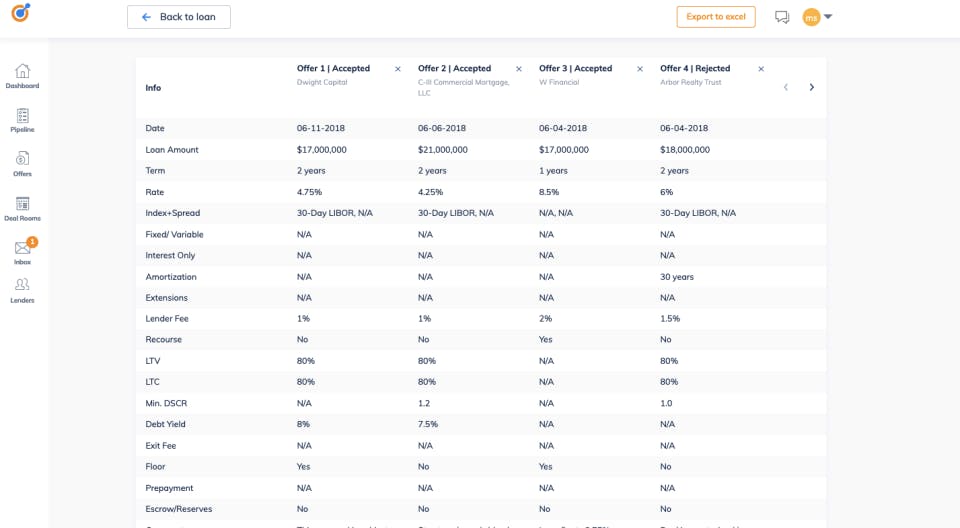Show previous offers with left chevron

tap(786, 88)
